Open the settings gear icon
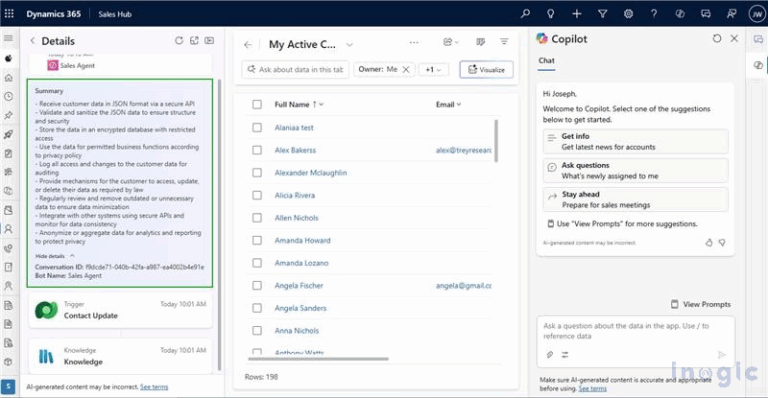This screenshot has width=768, height=398. coord(628,14)
